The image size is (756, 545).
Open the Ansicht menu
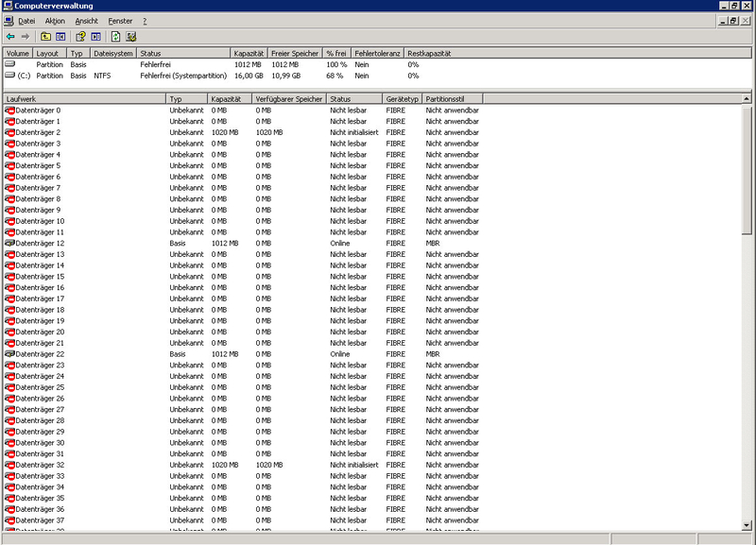tap(87, 21)
